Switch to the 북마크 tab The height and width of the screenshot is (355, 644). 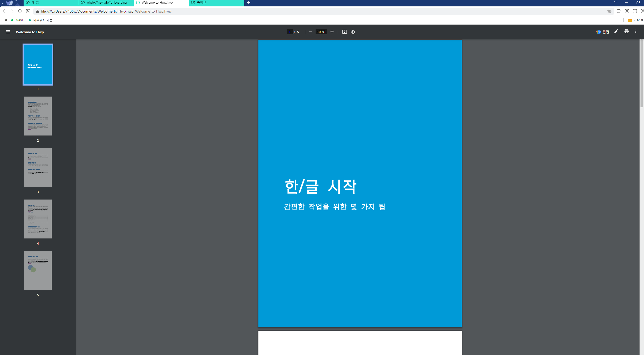pos(216,3)
